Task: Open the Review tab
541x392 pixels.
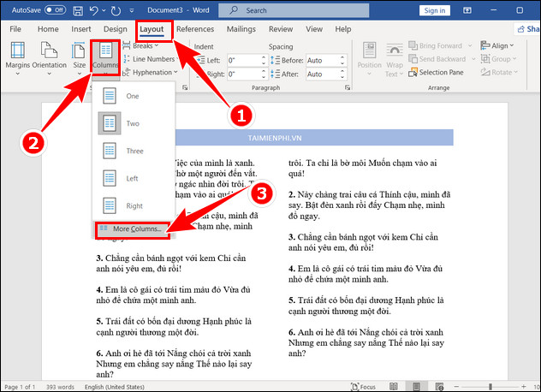Action: [281, 29]
